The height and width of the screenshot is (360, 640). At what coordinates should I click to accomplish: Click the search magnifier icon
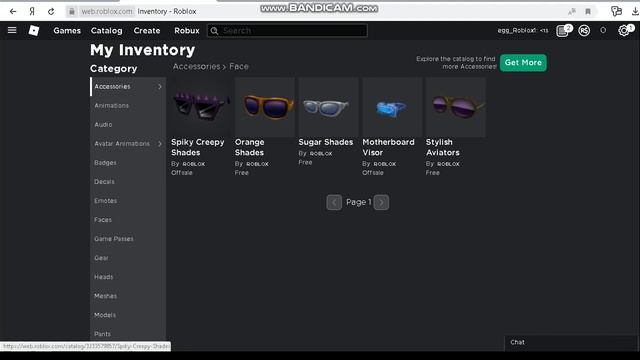coord(214,31)
